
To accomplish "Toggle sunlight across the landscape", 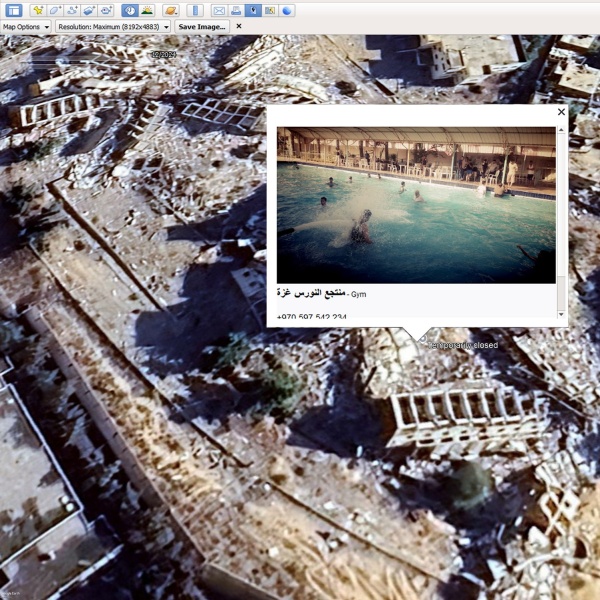I will 147,10.
